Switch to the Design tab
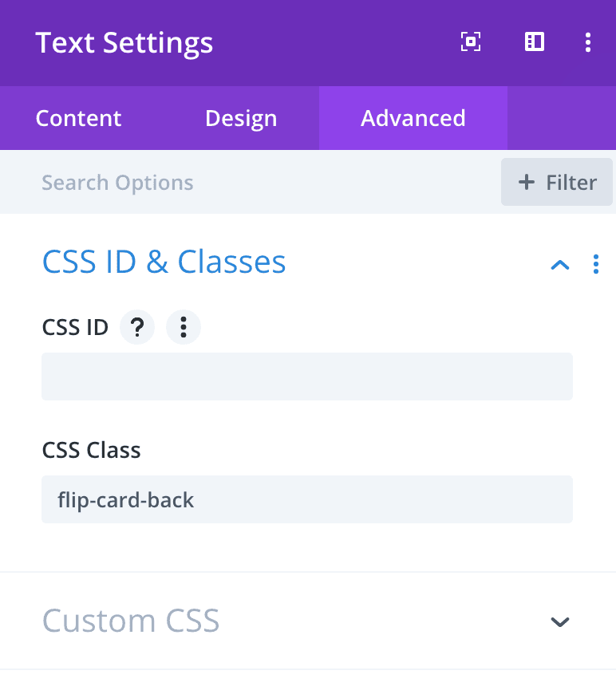The width and height of the screenshot is (616, 694). tap(241, 118)
